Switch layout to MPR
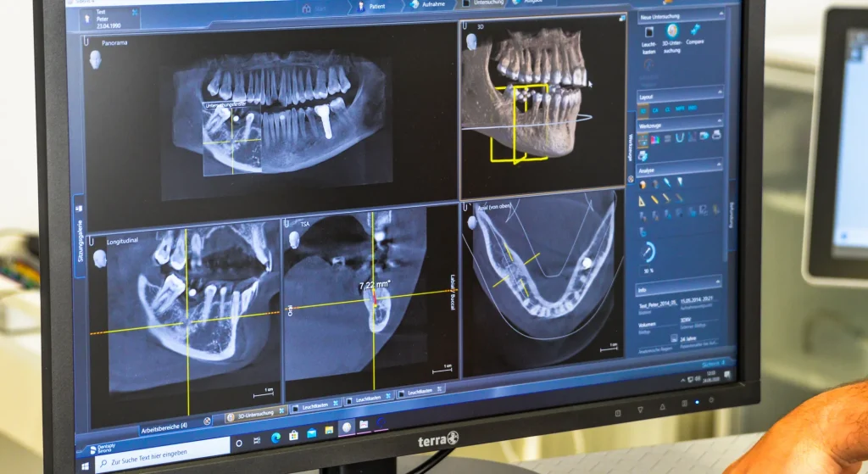 click(680, 109)
